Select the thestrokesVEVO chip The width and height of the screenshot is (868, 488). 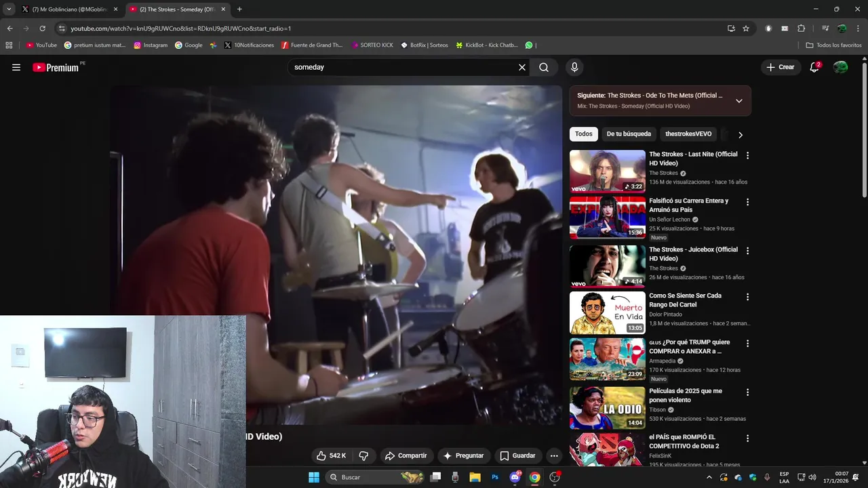click(688, 134)
